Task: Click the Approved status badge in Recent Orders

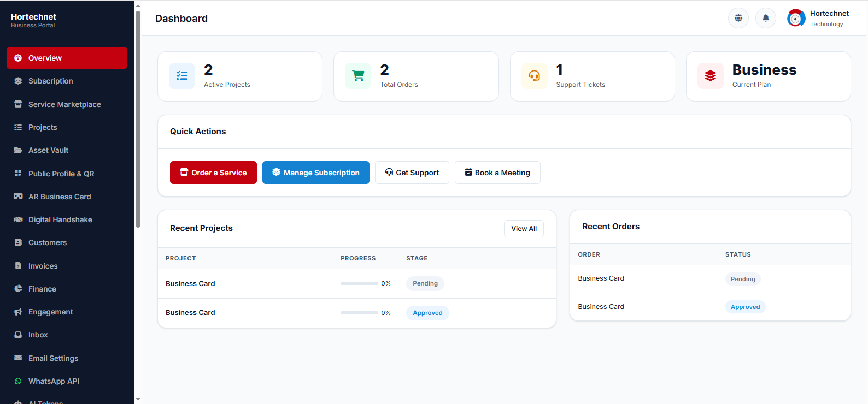Action: click(746, 307)
